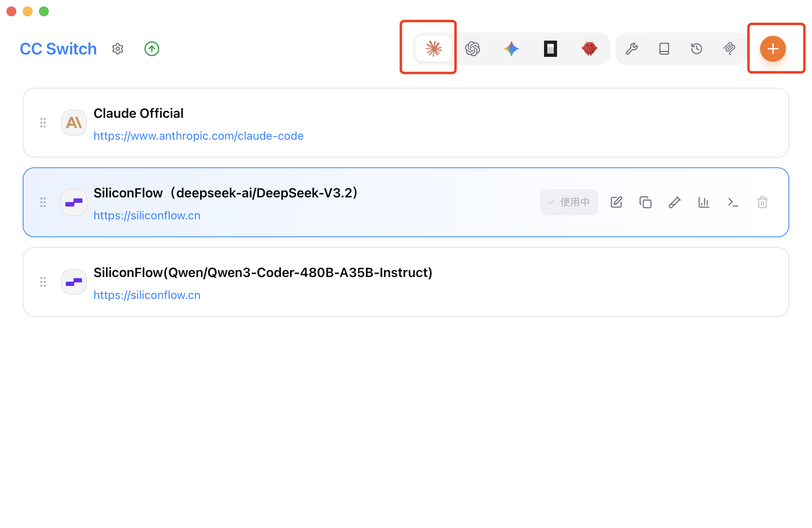
Task: Duplicate the DeepSeek-V3.2 provider
Action: [x=646, y=202]
